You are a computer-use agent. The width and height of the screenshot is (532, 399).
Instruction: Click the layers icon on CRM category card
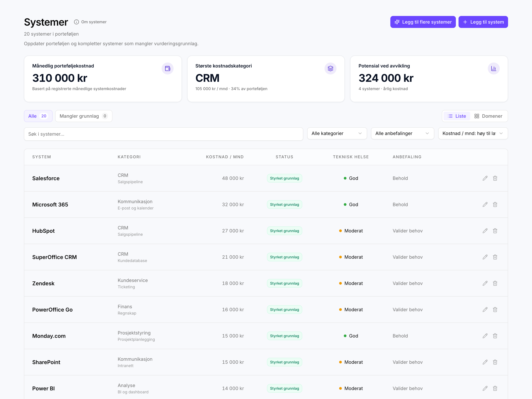[331, 68]
